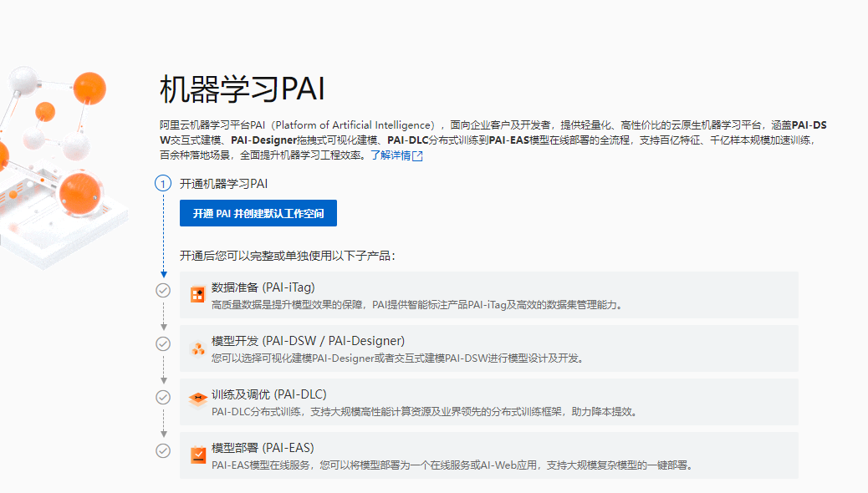Click the 机器学习PAI page heading
This screenshot has height=493, width=868.
point(242,89)
